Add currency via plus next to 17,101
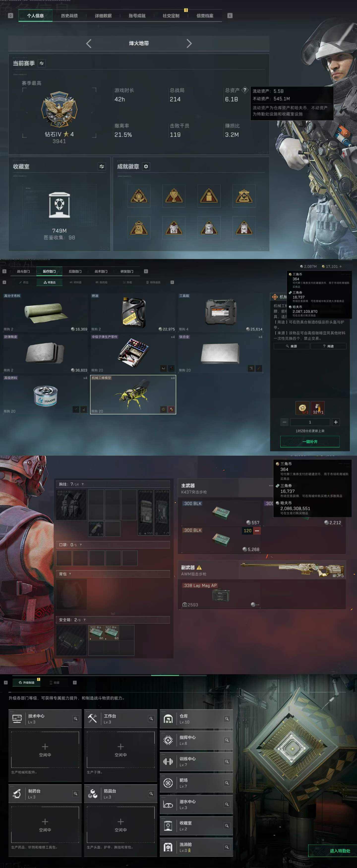This screenshot has width=357, height=868. (x=340, y=266)
